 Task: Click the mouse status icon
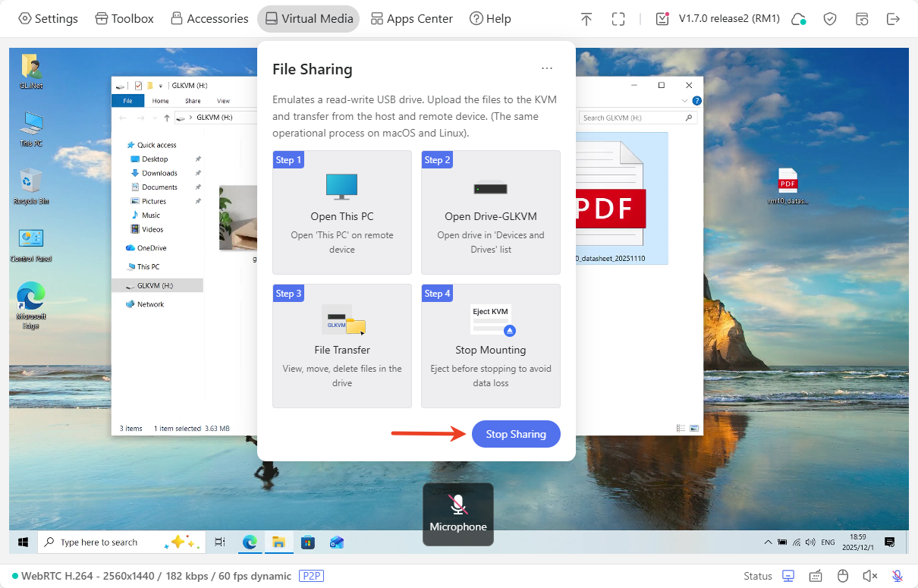point(842,576)
